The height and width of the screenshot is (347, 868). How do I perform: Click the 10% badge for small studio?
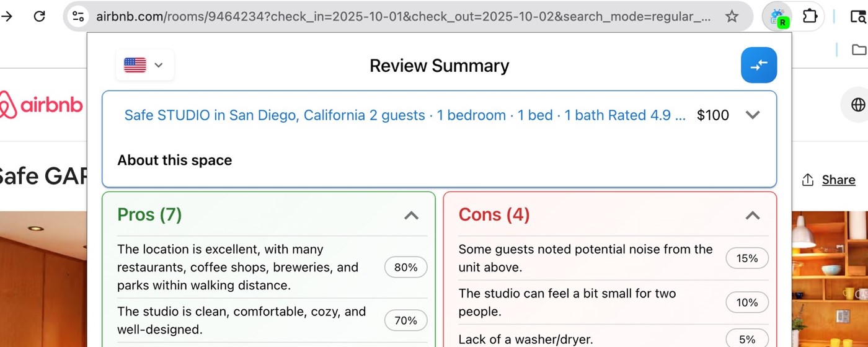747,302
